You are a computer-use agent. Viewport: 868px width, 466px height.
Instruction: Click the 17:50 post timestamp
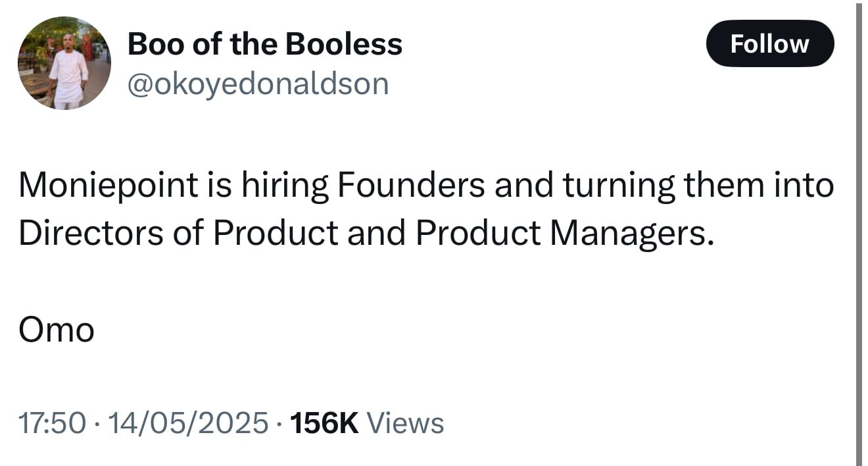click(52, 423)
